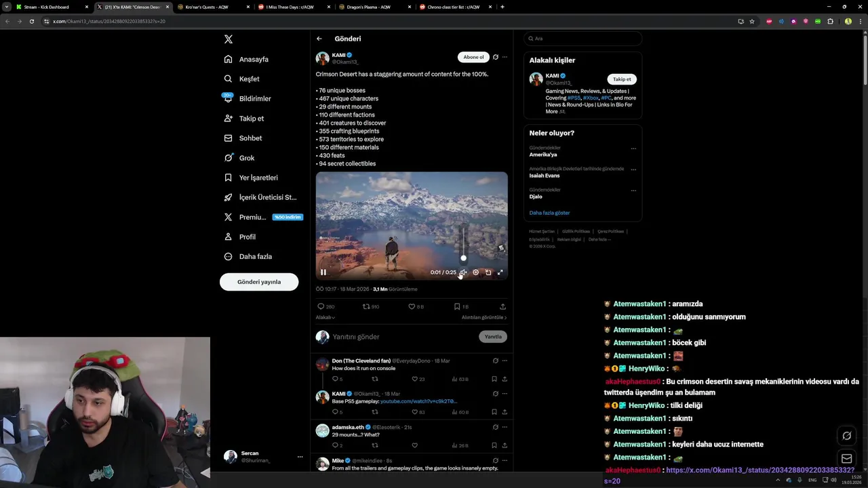Image resolution: width=868 pixels, height=488 pixels.
Task: Open more options on main KAMI post
Action: (505, 57)
